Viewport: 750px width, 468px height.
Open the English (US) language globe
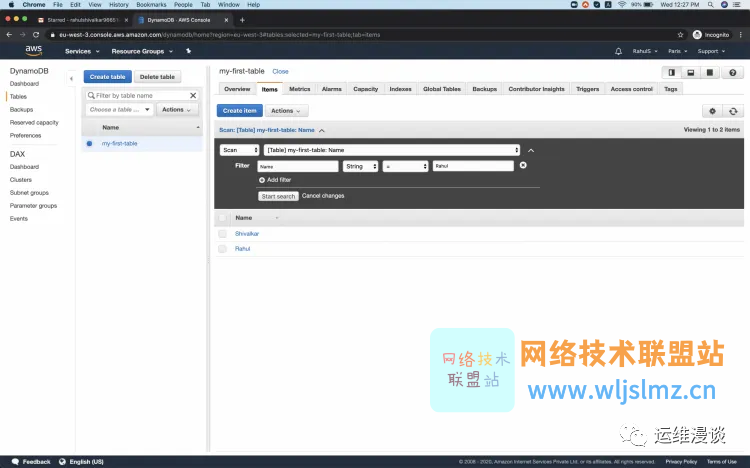pos(62,462)
